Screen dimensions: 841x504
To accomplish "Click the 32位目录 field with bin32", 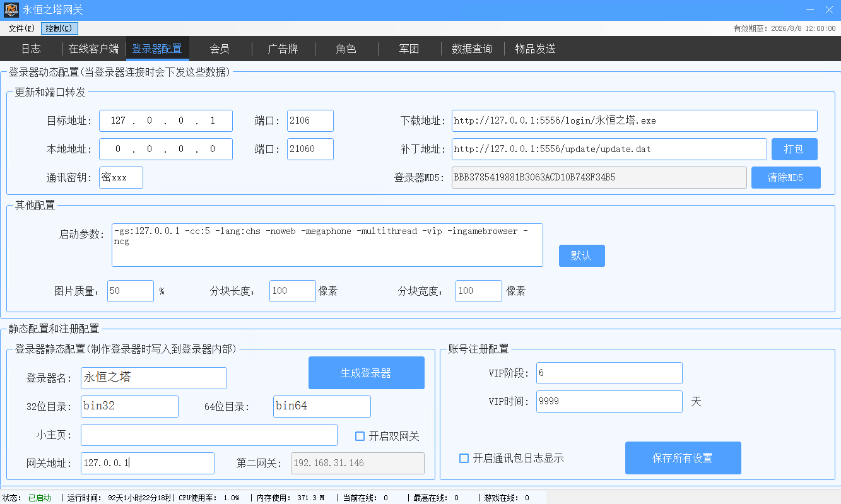I will click(129, 406).
